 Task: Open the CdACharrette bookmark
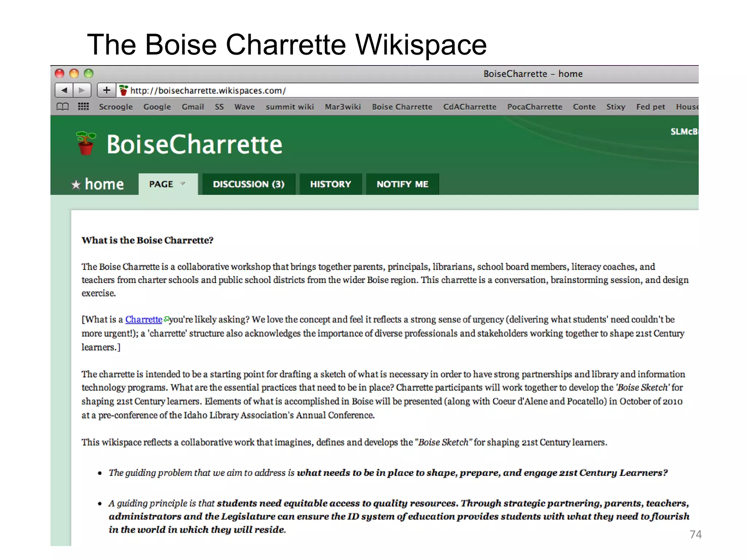469,107
